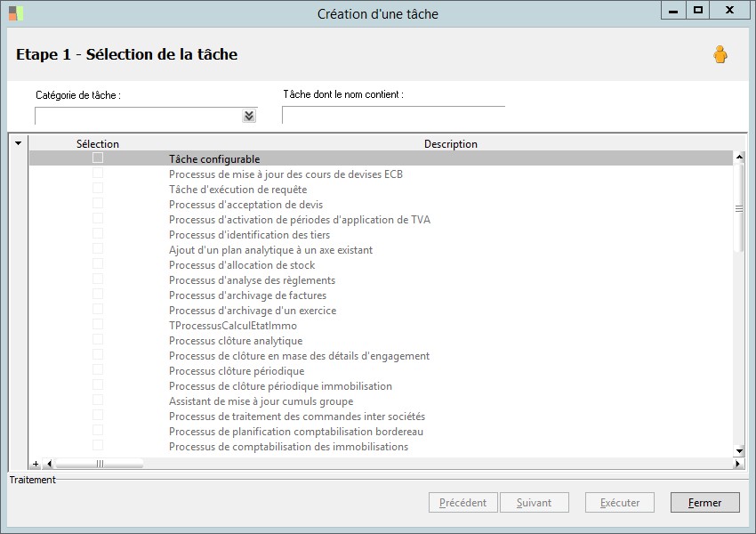The image size is (756, 534).
Task: Click the horizontal scrollbar thumb
Action: tap(99, 464)
